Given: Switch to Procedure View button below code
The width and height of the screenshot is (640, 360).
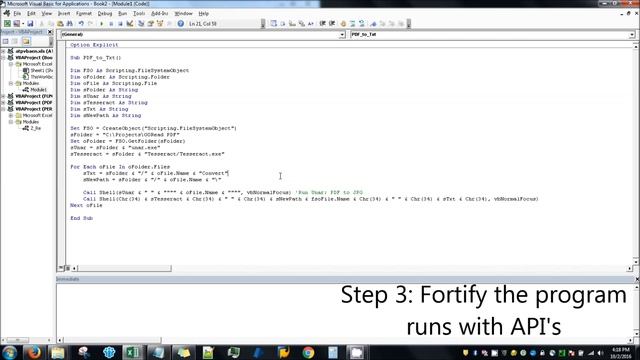Looking at the screenshot, I should (x=61, y=268).
